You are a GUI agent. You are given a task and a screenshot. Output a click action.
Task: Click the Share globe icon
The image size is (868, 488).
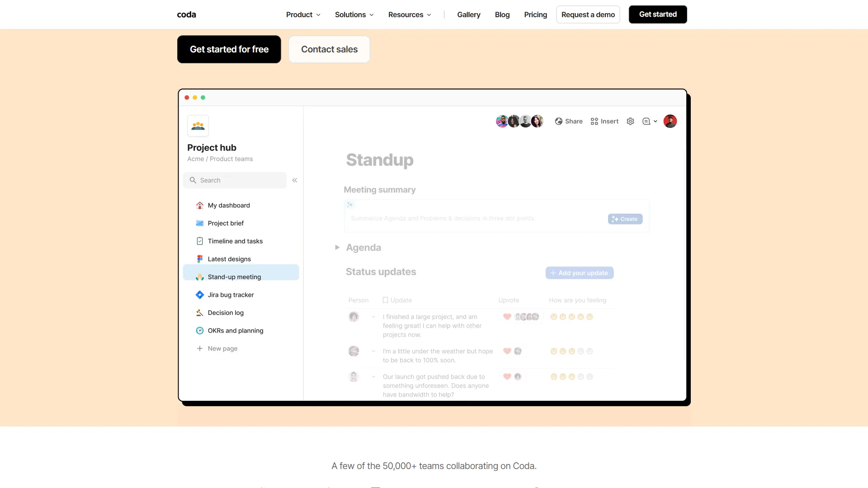(559, 122)
